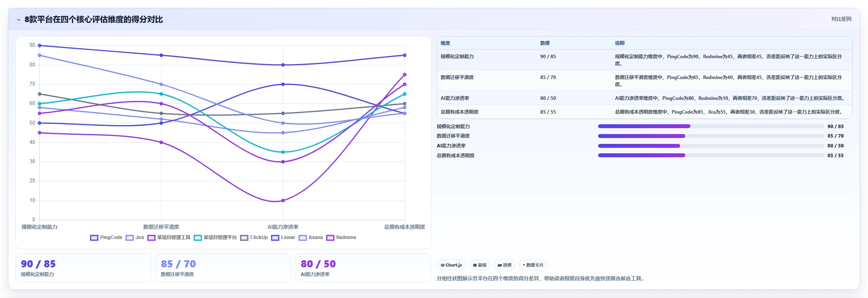The image size is (868, 298).
Task: Select the 维度 column header
Action: pyautogui.click(x=445, y=43)
